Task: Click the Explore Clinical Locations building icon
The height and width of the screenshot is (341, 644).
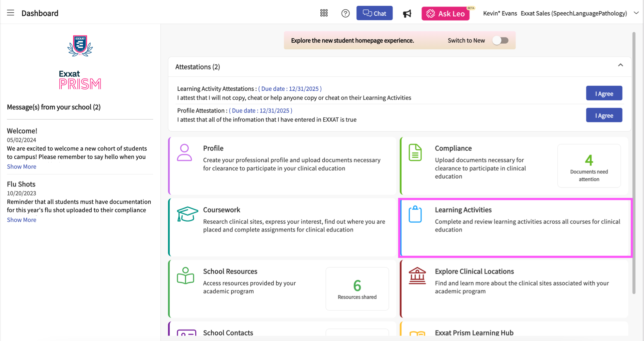Action: [417, 276]
